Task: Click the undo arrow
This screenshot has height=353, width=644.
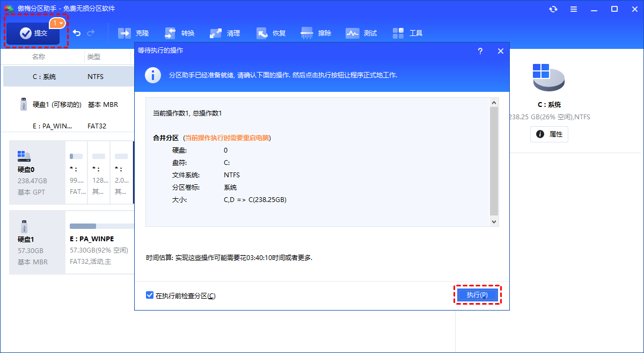Action: tap(76, 33)
